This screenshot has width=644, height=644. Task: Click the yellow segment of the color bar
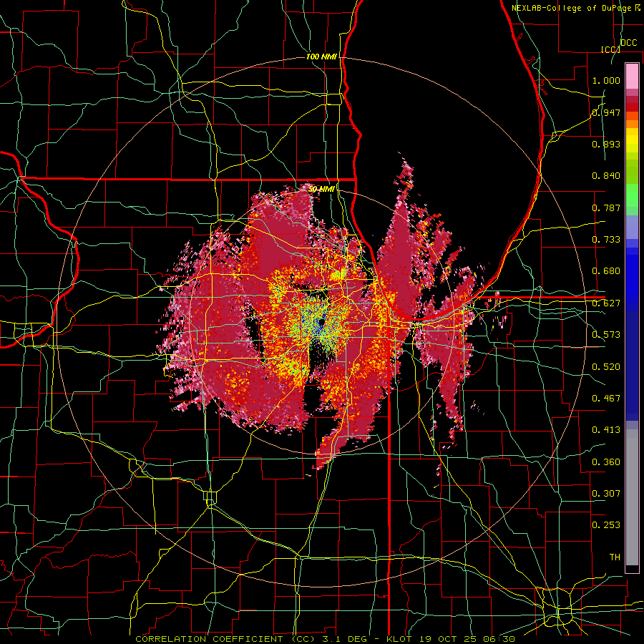[632, 140]
